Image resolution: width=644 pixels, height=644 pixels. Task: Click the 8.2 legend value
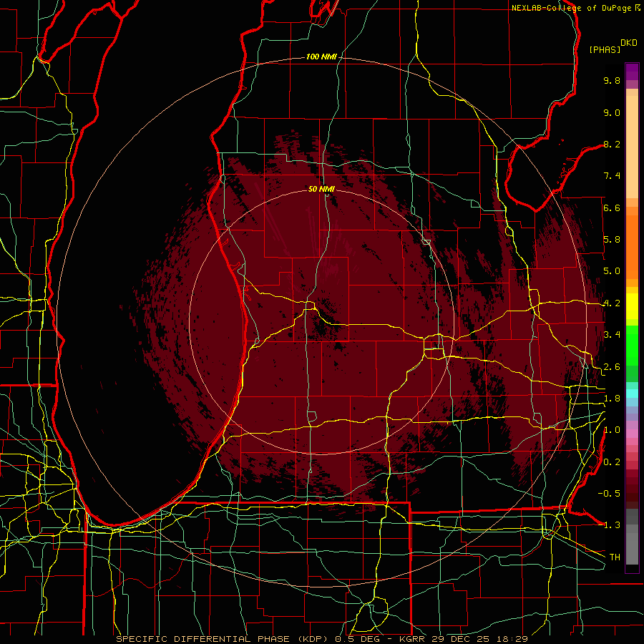[x=612, y=144]
